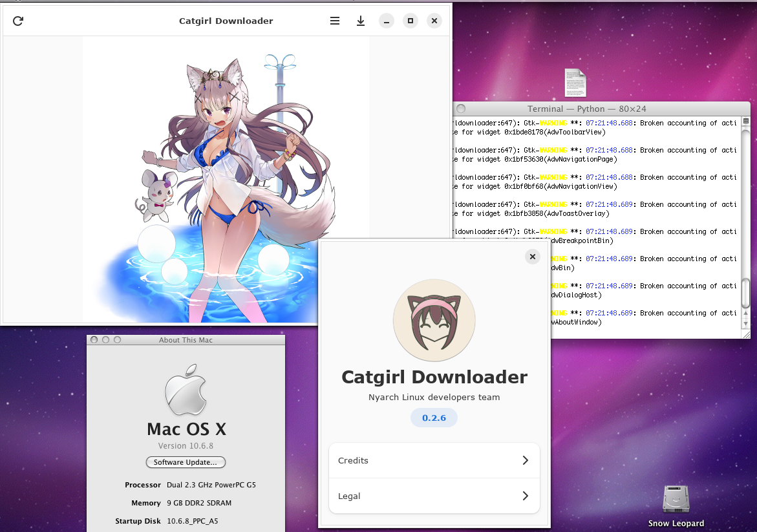Dismiss the About dialog with the X icon
This screenshot has height=532, width=757.
[532, 257]
